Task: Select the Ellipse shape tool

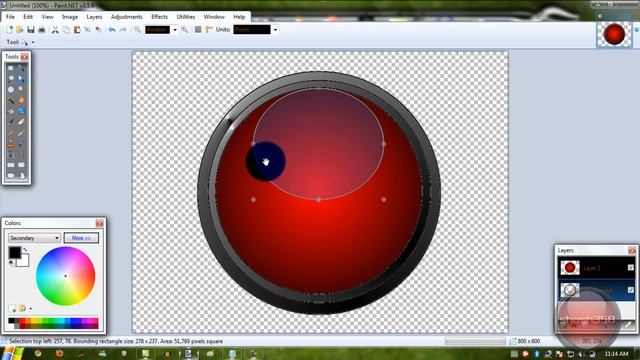Action: [x=11, y=176]
